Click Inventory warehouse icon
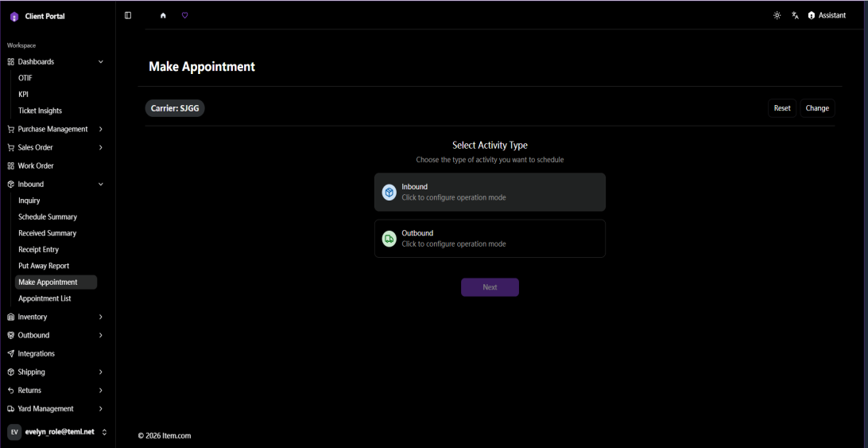Screen dimensions: 868x448 point(10,317)
